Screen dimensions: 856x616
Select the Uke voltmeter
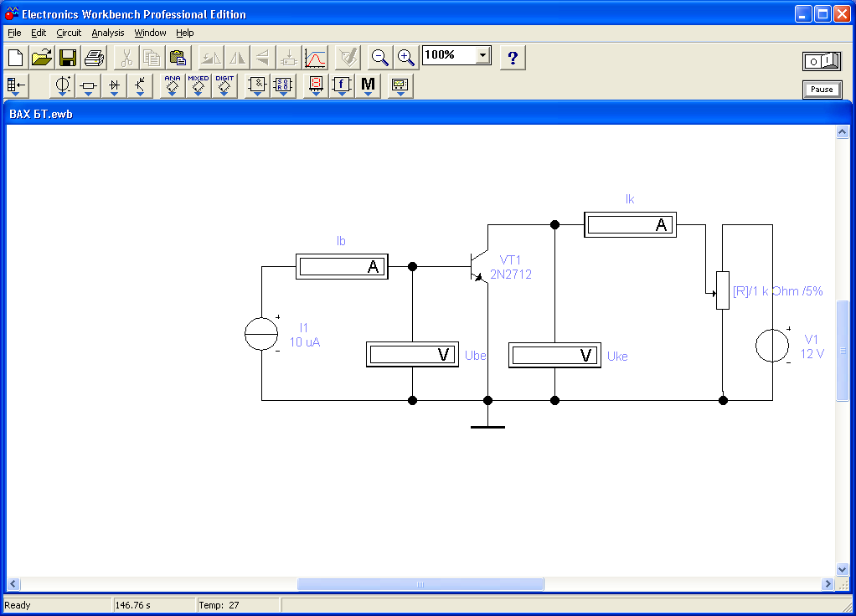pyautogui.click(x=554, y=355)
